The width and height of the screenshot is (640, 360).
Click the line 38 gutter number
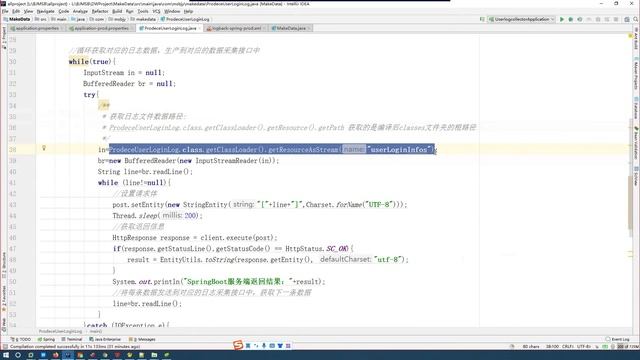click(13, 150)
